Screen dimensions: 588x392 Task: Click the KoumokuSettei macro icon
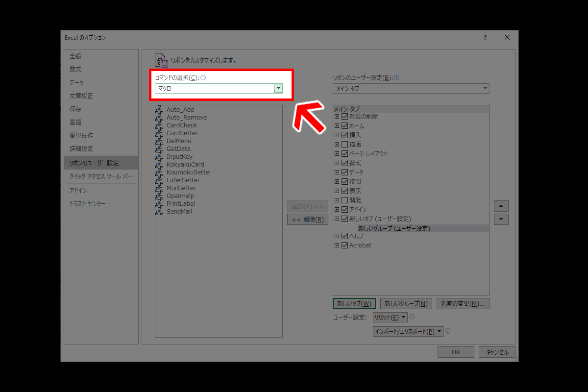pos(159,172)
